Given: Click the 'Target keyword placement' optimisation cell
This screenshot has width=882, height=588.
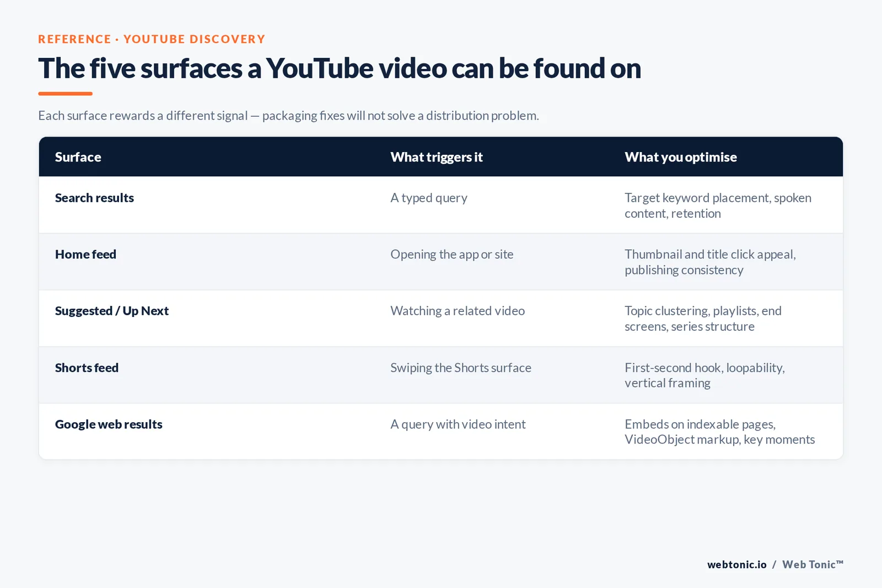Looking at the screenshot, I should [718, 206].
